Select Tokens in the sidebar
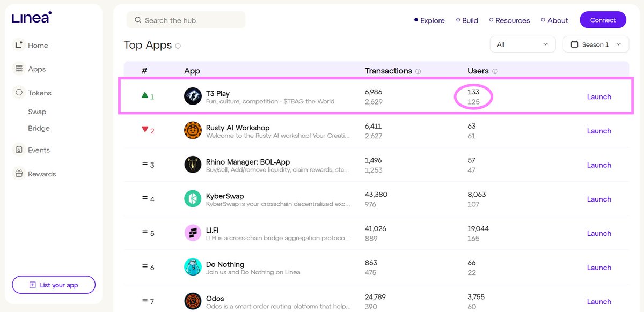Viewport: 644px width, 312px height. click(40, 93)
